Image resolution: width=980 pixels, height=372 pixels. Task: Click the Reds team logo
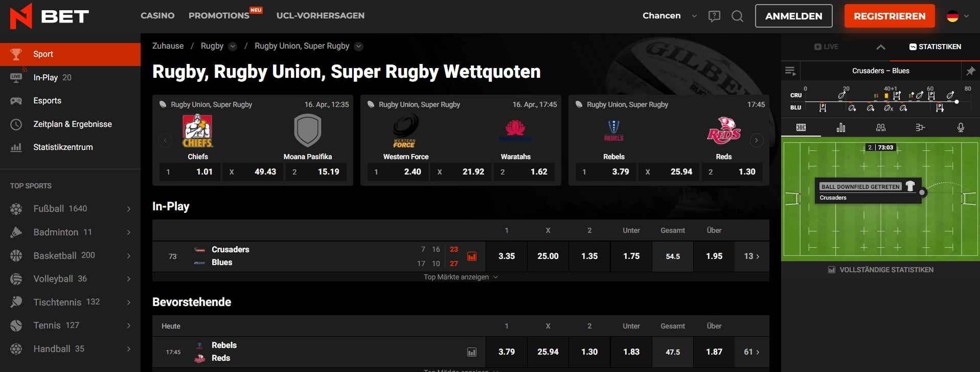point(724,130)
